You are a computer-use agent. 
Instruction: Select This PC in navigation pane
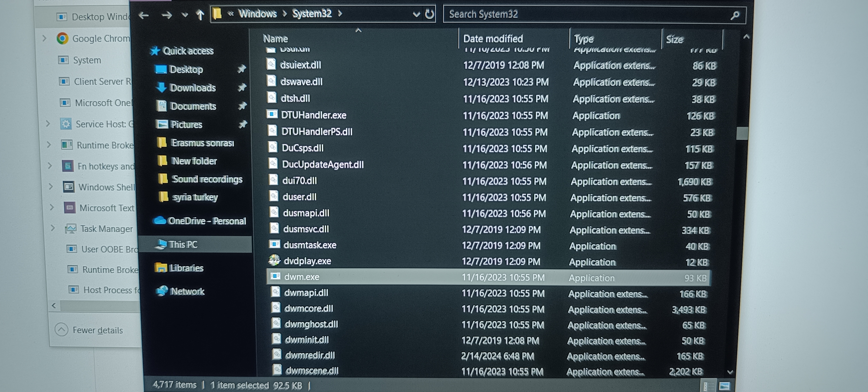(x=183, y=244)
